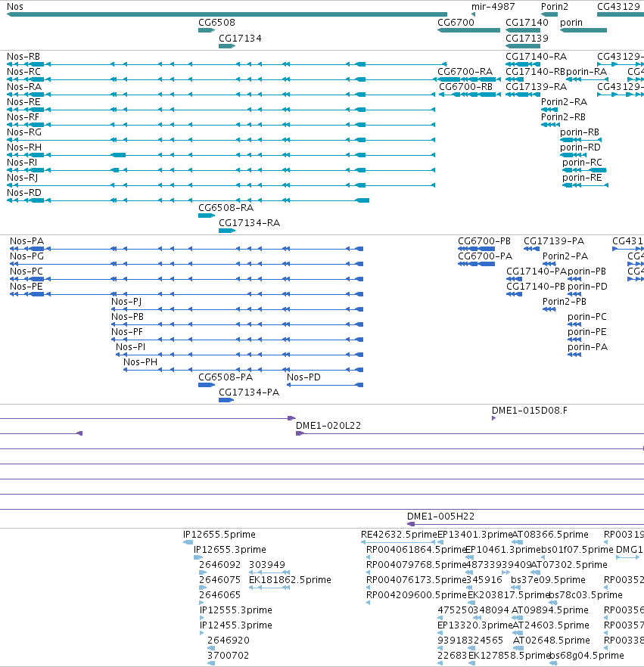Click protein label Nos-PF
Image resolution: width=644 pixels, height=667 pixels.
tap(127, 332)
